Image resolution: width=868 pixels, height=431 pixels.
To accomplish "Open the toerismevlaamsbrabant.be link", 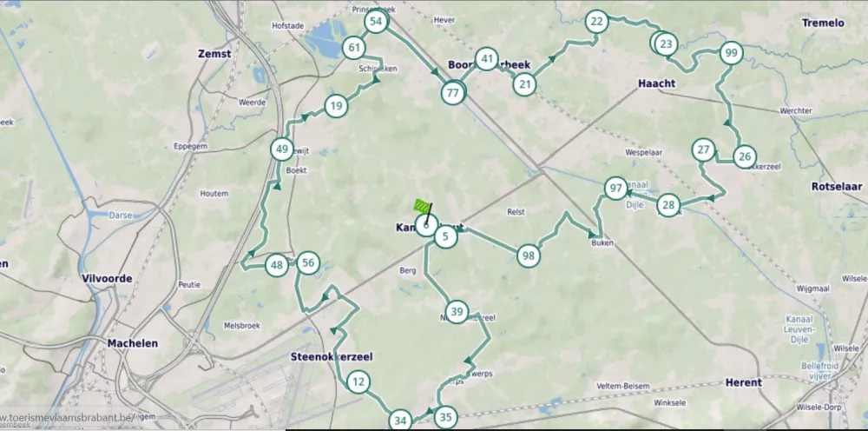I will 68,418.
